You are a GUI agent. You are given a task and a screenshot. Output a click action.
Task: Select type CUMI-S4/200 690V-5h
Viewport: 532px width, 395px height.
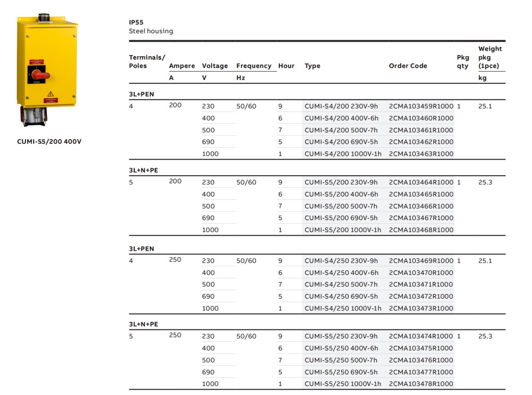coord(341,142)
